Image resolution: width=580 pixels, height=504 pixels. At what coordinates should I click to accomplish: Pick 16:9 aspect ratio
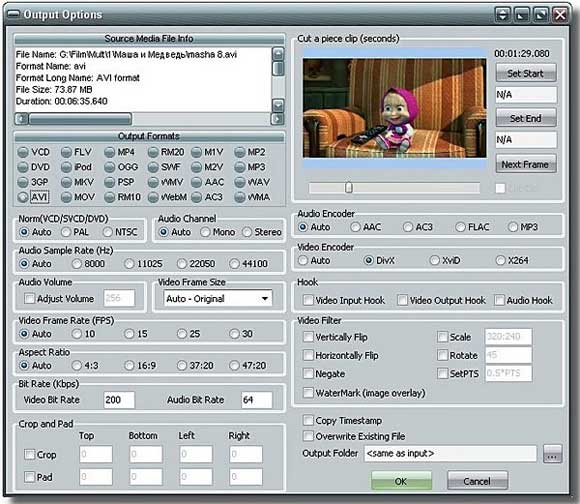pos(129,365)
